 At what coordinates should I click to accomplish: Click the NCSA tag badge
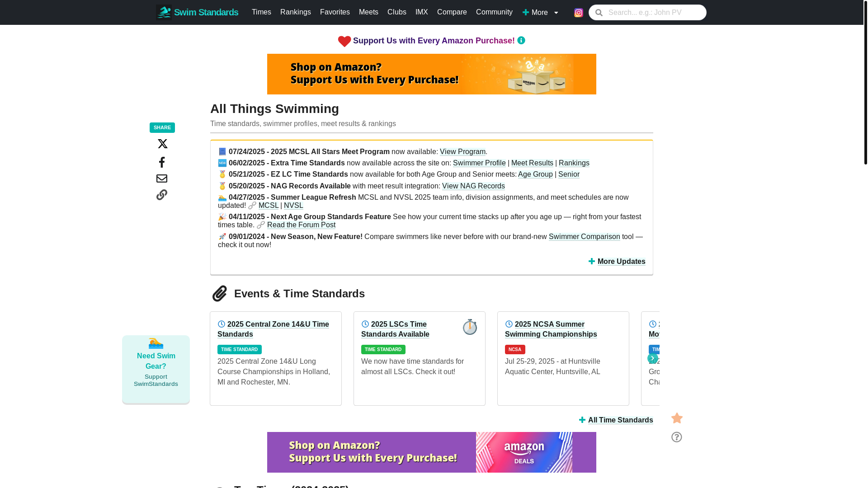point(515,350)
